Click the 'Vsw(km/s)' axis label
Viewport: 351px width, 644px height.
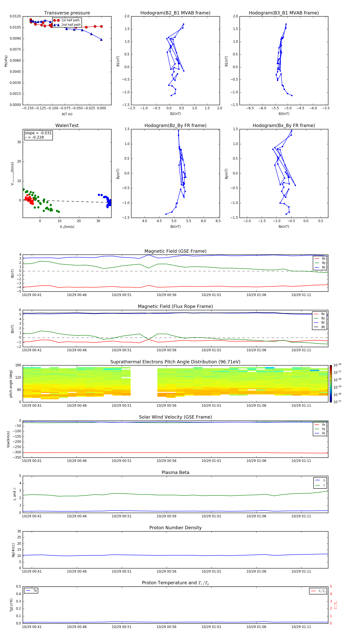(x=8, y=439)
